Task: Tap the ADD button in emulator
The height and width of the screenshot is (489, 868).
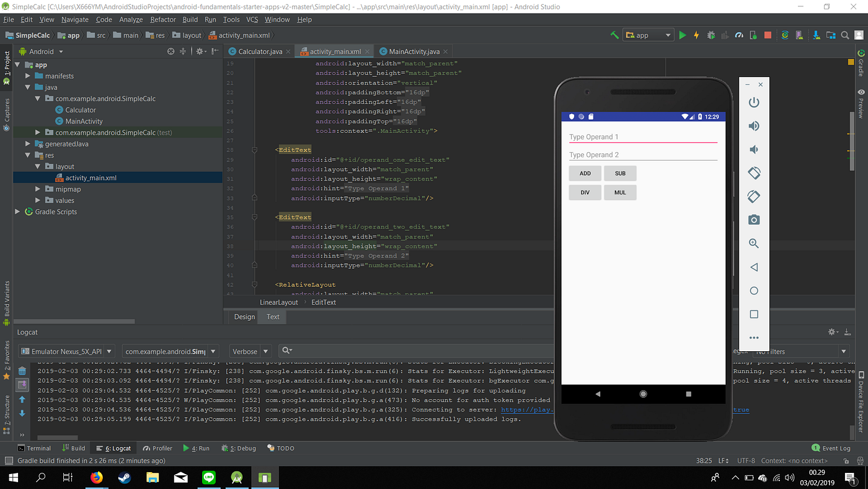Action: tap(585, 173)
